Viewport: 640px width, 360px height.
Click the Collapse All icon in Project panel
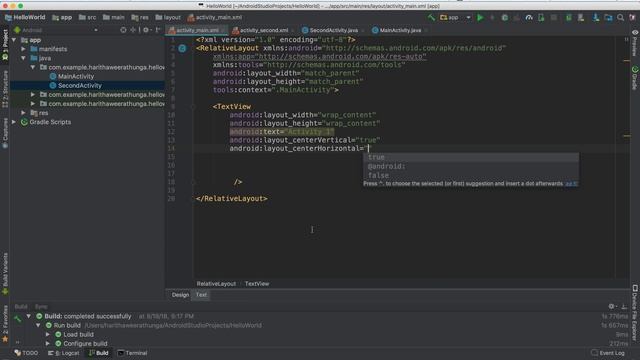pos(133,30)
